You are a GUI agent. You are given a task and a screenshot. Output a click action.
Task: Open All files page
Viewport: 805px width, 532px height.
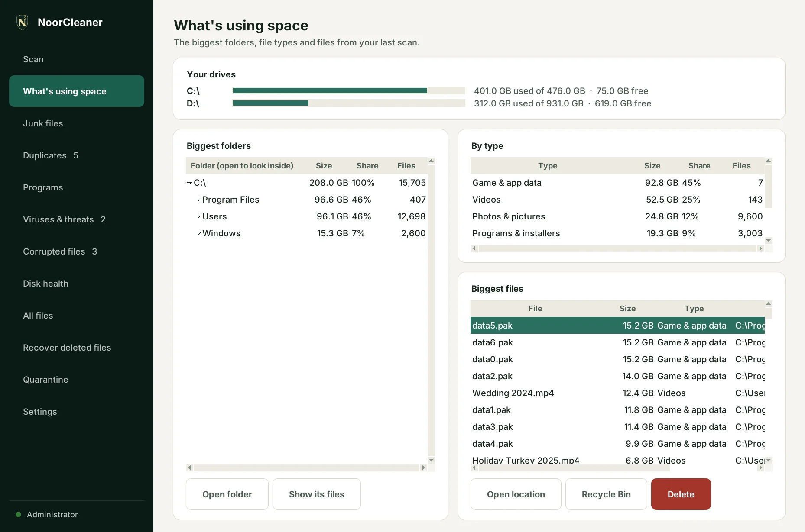coord(77,316)
